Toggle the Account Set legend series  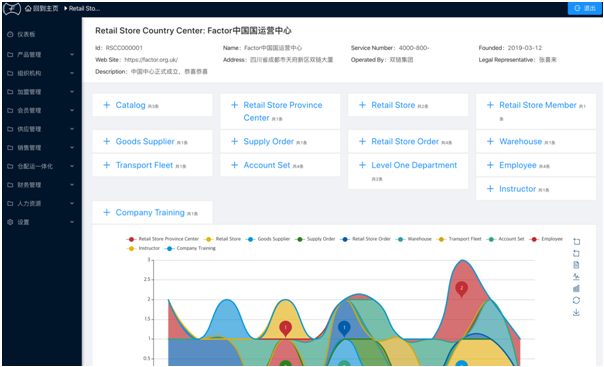(505, 239)
